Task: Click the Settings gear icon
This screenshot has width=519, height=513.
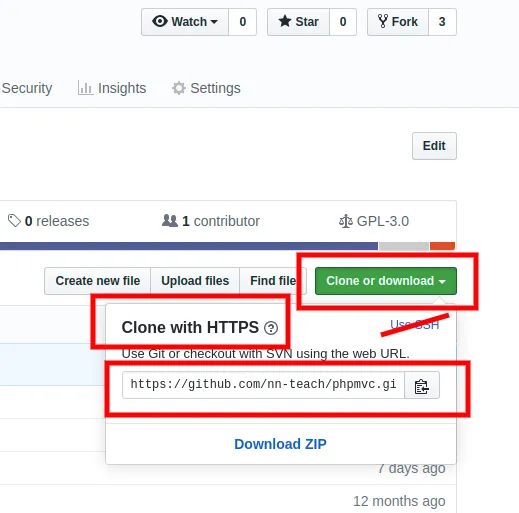Action: 179,88
